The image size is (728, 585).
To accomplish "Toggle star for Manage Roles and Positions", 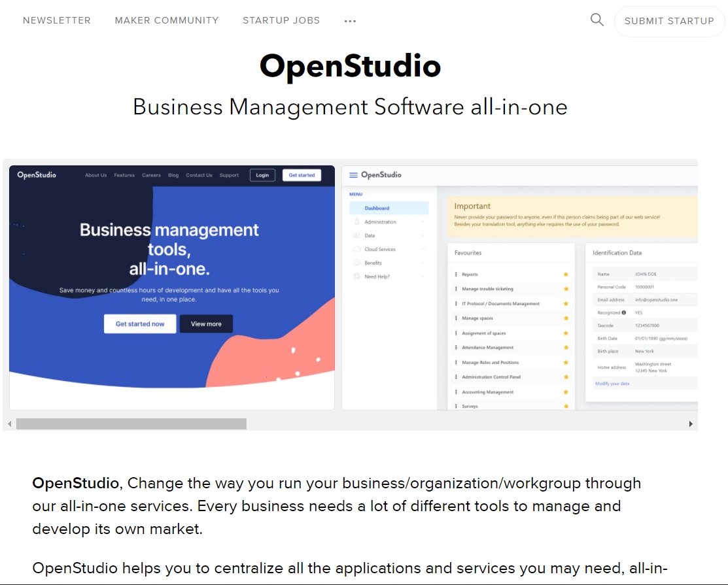I will [x=566, y=362].
